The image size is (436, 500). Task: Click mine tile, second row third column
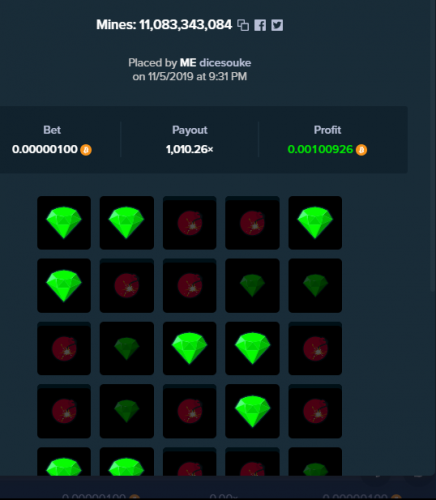190,286
